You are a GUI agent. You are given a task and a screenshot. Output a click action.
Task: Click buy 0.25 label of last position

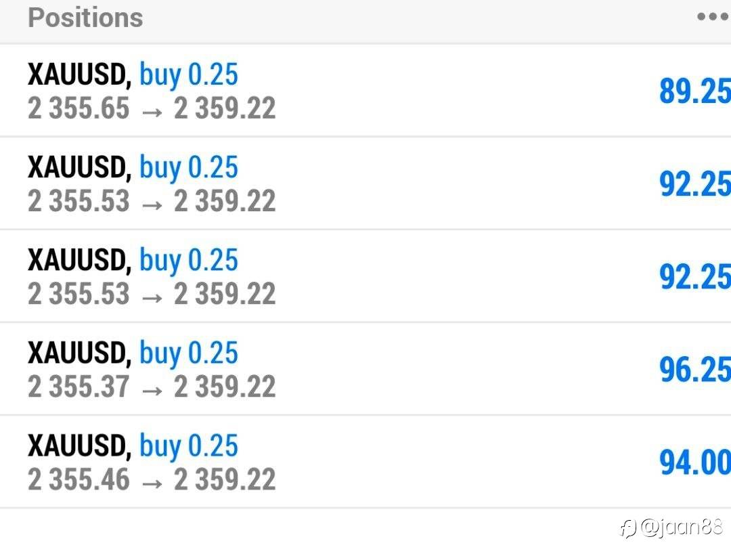[189, 446]
